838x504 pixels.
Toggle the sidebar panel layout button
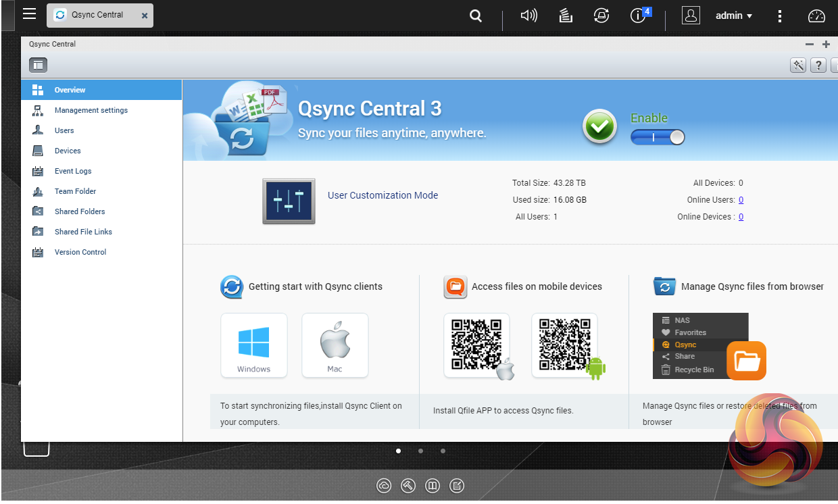pyautogui.click(x=38, y=65)
